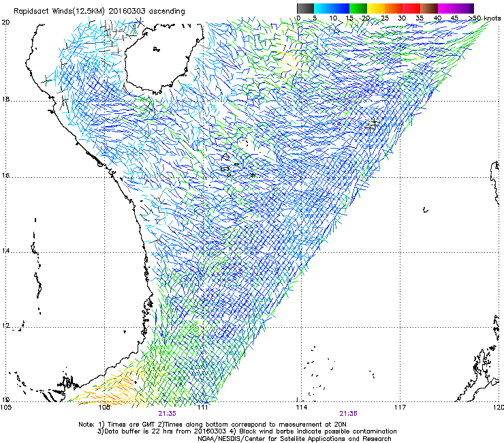Click the '45' label under the color bar
Image resolution: width=504 pixels, height=443 pixels.
pyautogui.click(x=454, y=18)
